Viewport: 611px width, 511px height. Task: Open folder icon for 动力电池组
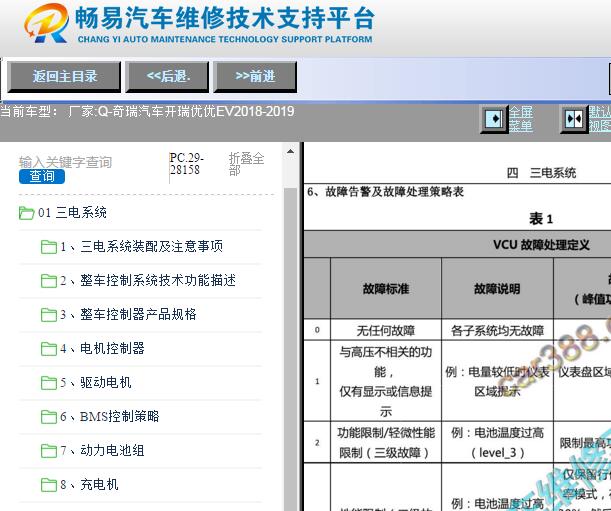[x=49, y=451]
